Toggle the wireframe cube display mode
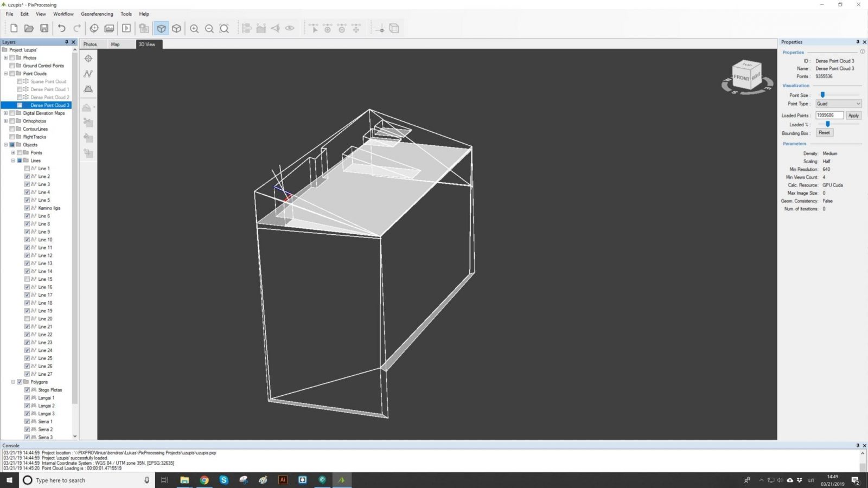Screen dimensions: 868x488 tap(176, 29)
